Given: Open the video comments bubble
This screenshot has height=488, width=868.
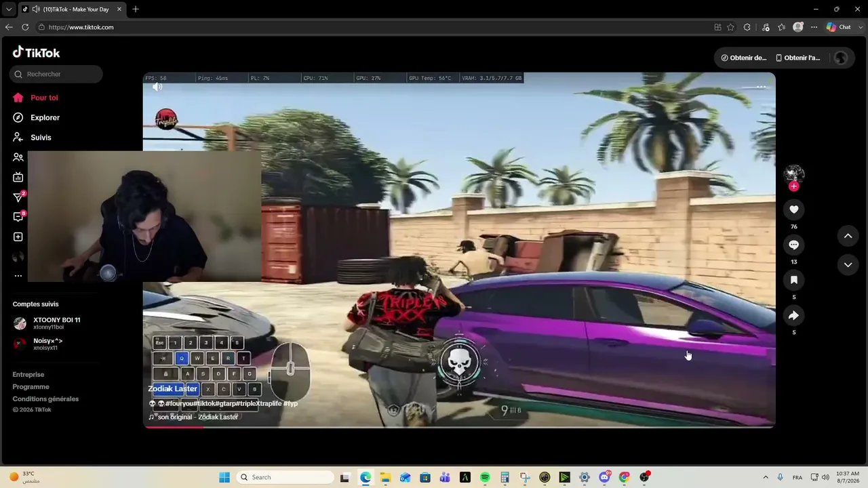Looking at the screenshot, I should [x=794, y=245].
